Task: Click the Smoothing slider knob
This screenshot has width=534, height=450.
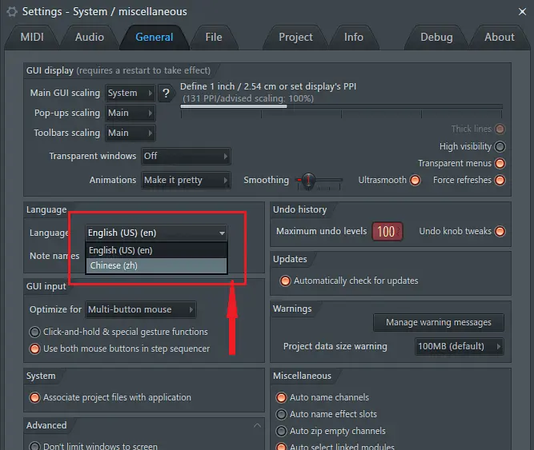Action: point(308,180)
